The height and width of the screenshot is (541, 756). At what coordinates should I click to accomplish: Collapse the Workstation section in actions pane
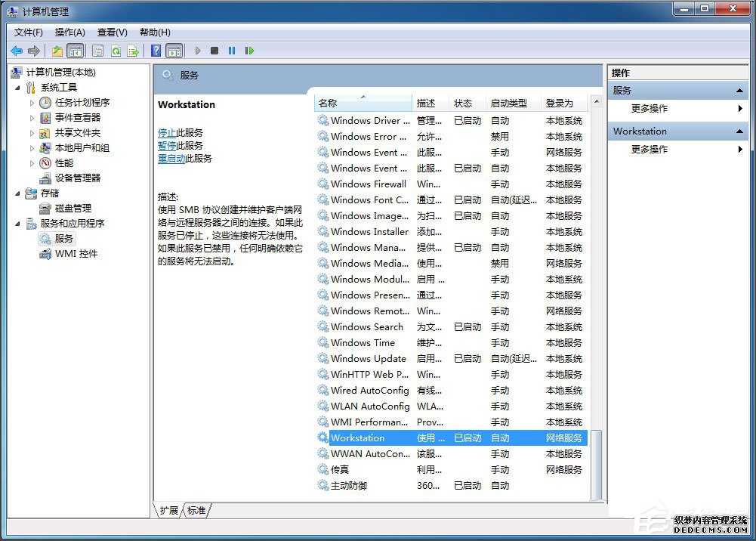739,131
